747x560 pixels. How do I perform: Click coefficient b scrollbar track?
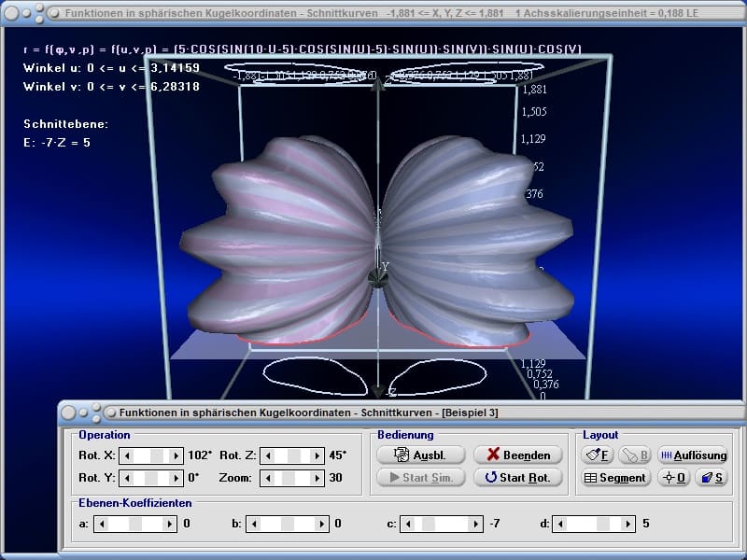click(288, 524)
